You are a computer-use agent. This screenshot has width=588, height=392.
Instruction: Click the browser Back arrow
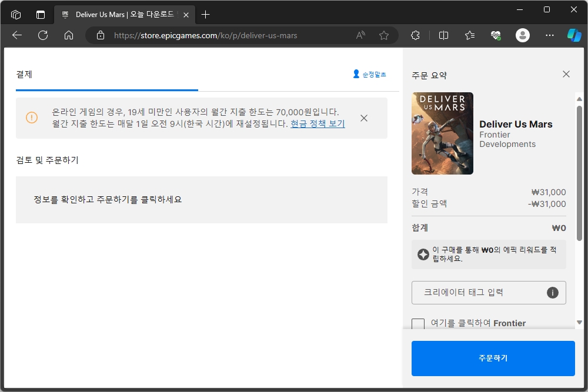(x=17, y=35)
